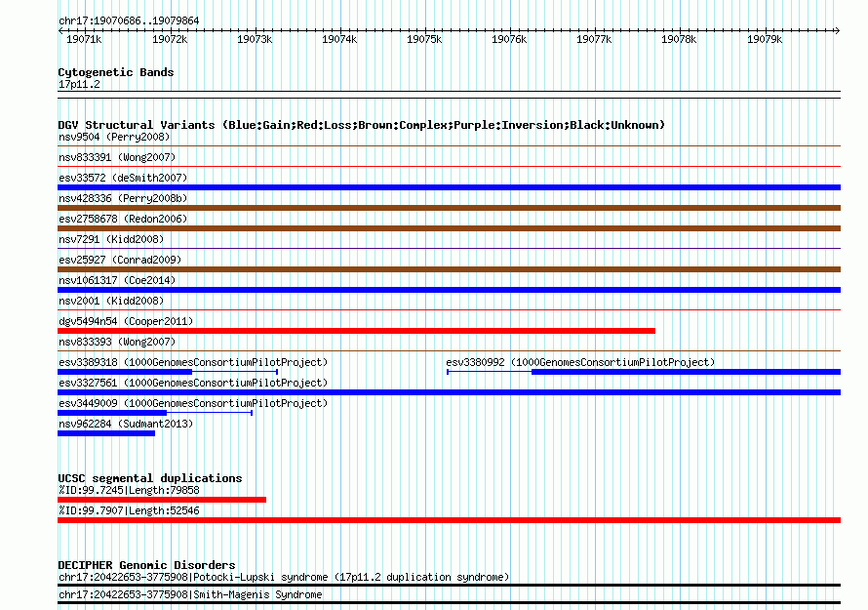Click nsv1061317 (Coe2014) label
Screen dimensions: 868x610
click(117, 280)
